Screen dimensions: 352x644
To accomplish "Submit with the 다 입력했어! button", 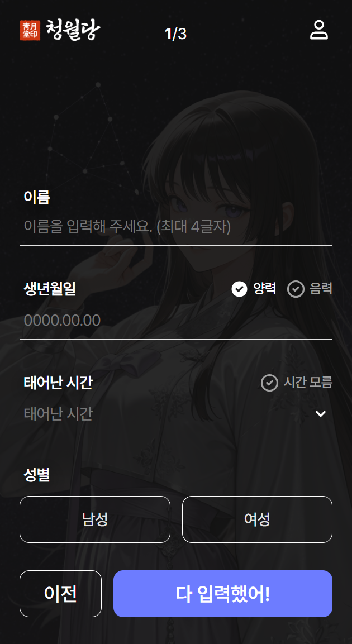I will tap(222, 594).
